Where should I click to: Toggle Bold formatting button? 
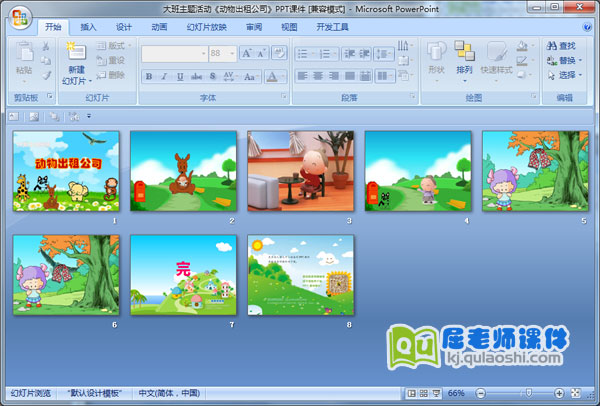point(149,76)
